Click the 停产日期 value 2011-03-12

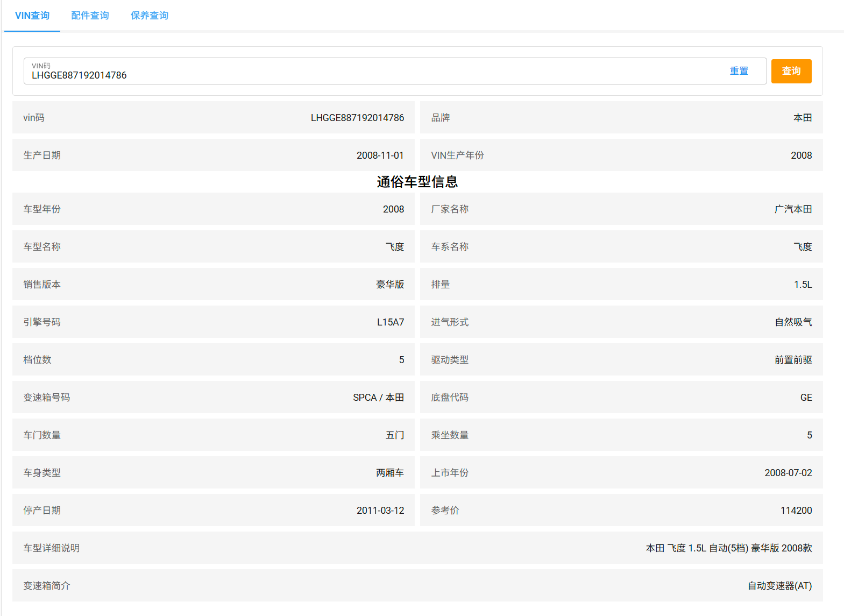380,511
